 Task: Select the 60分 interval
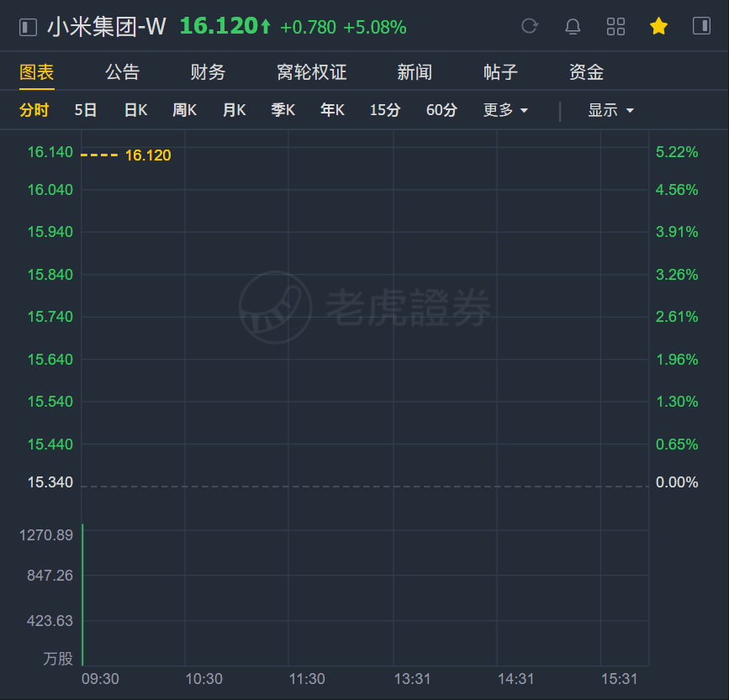tap(441, 110)
